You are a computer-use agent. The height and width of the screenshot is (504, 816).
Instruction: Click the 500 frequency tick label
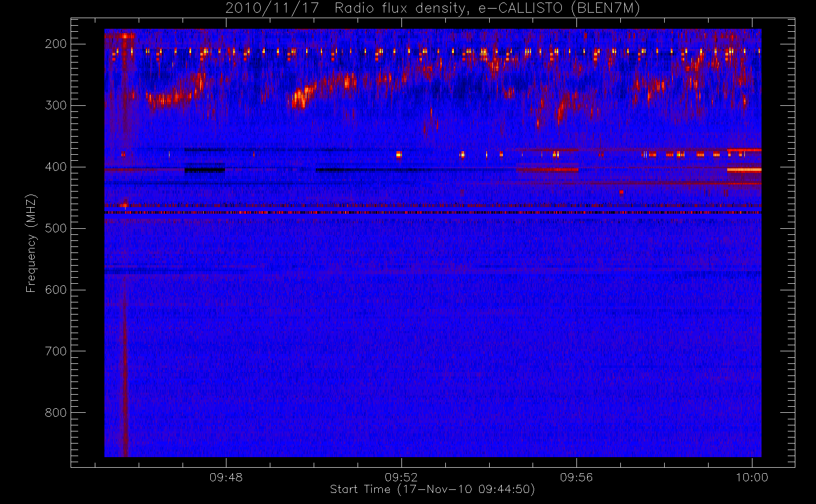[x=56, y=228]
